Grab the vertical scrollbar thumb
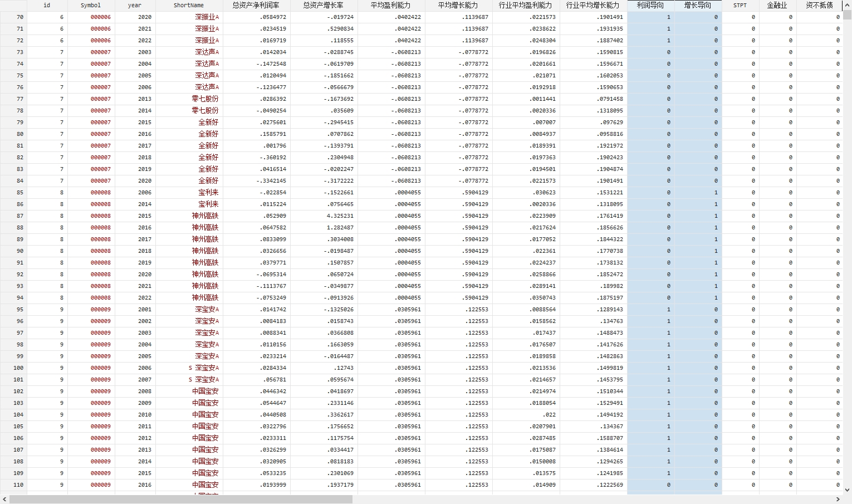The width and height of the screenshot is (852, 504). (x=848, y=14)
